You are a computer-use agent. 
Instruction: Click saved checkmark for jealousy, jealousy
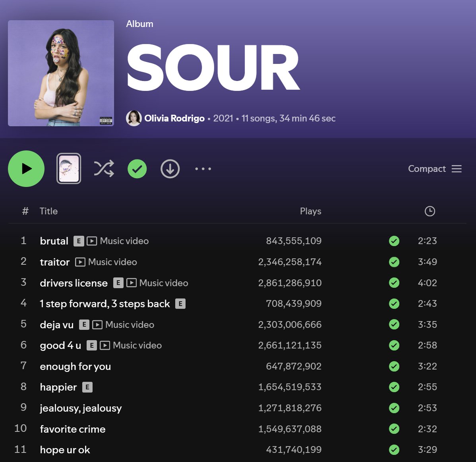tap(394, 408)
